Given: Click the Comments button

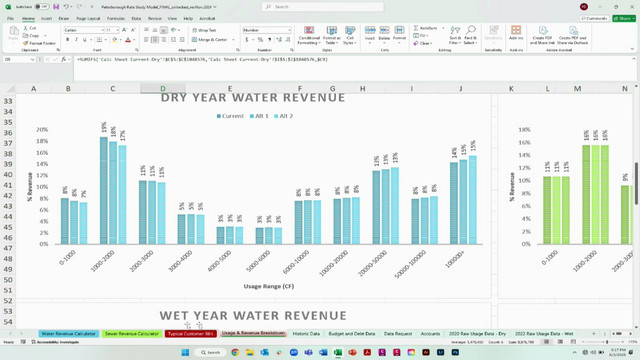Looking at the screenshot, I should 595,18.
